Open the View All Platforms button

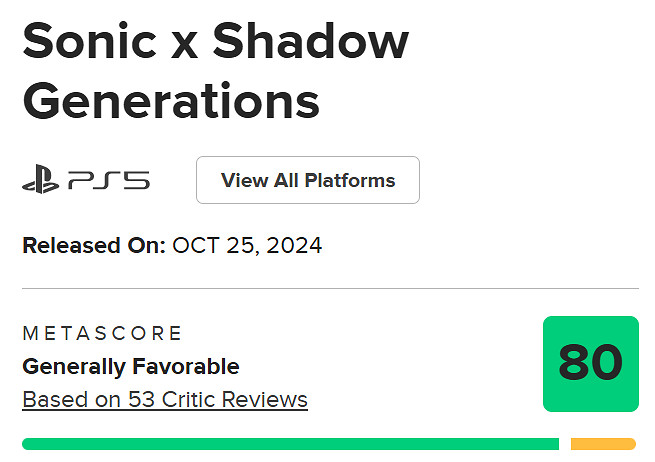click(x=308, y=180)
